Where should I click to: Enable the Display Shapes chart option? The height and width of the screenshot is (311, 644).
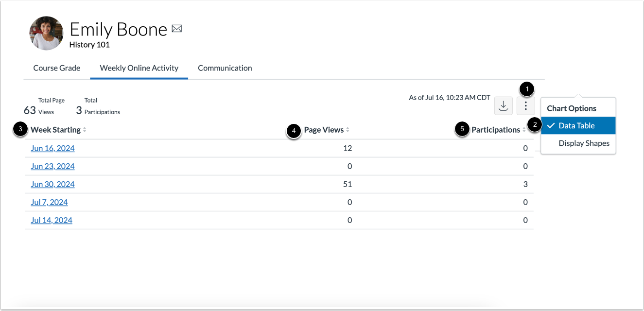(x=584, y=143)
